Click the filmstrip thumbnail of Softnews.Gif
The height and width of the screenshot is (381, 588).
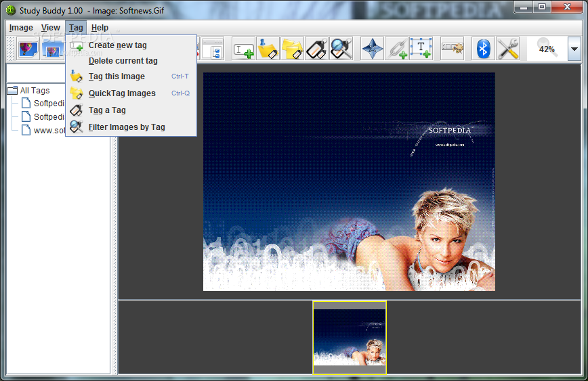(x=350, y=337)
